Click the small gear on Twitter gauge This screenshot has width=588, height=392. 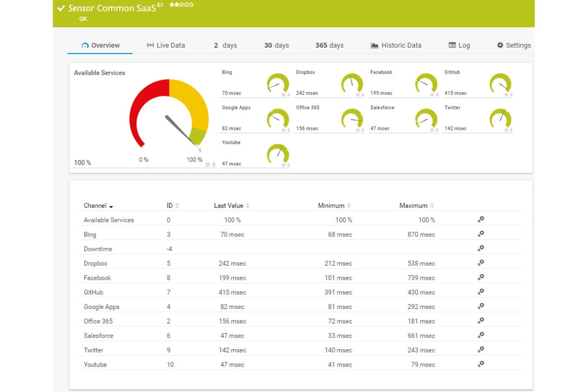506,130
